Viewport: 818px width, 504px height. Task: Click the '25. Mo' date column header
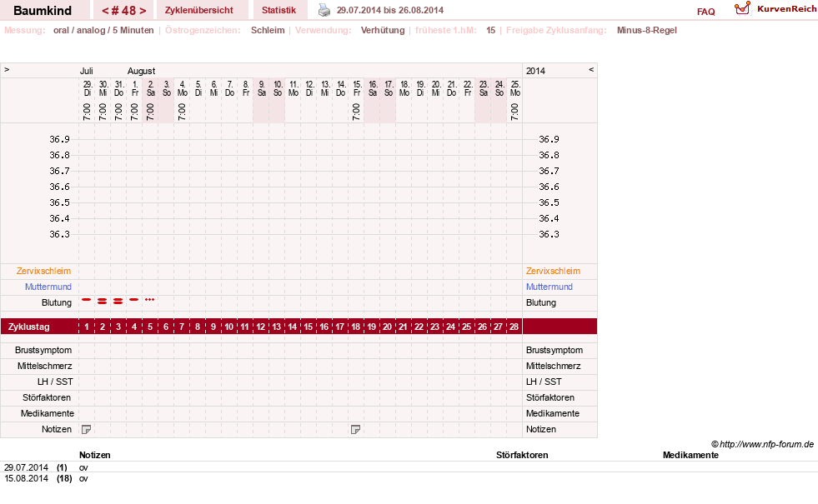click(x=514, y=88)
